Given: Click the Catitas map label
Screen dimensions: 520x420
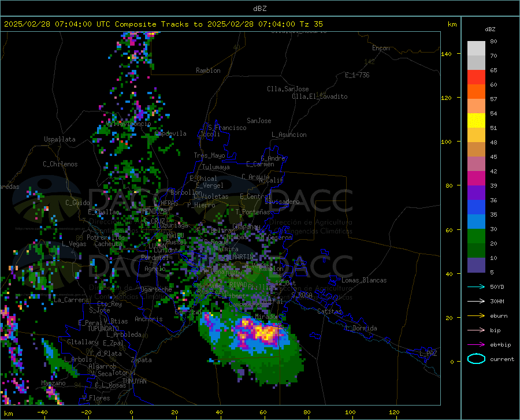Looking at the screenshot, I should [329, 311].
